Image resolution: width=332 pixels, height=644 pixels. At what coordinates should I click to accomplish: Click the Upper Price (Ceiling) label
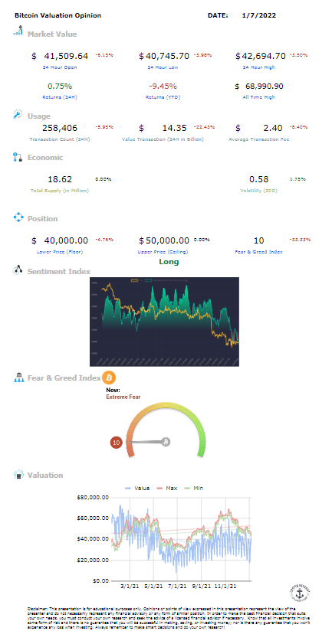[x=163, y=252]
